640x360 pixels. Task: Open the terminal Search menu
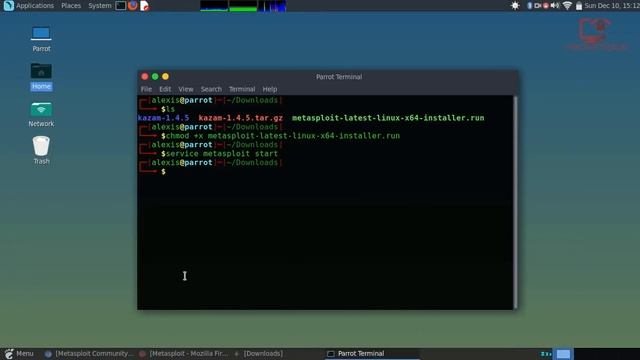coord(211,89)
